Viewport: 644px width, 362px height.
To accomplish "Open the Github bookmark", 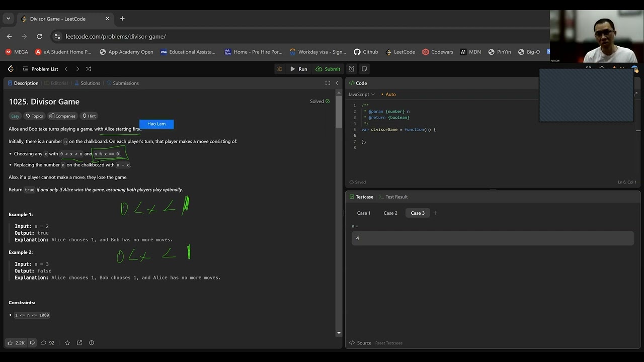I will pos(366,52).
